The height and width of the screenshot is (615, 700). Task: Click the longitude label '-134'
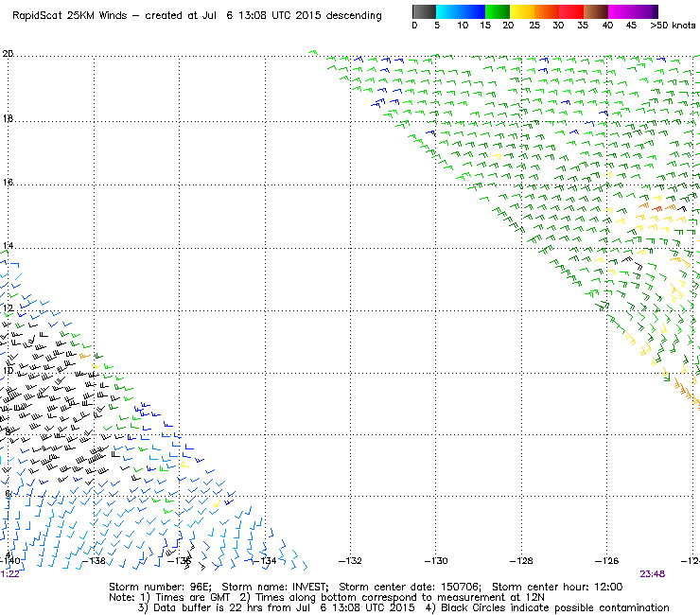click(x=265, y=560)
